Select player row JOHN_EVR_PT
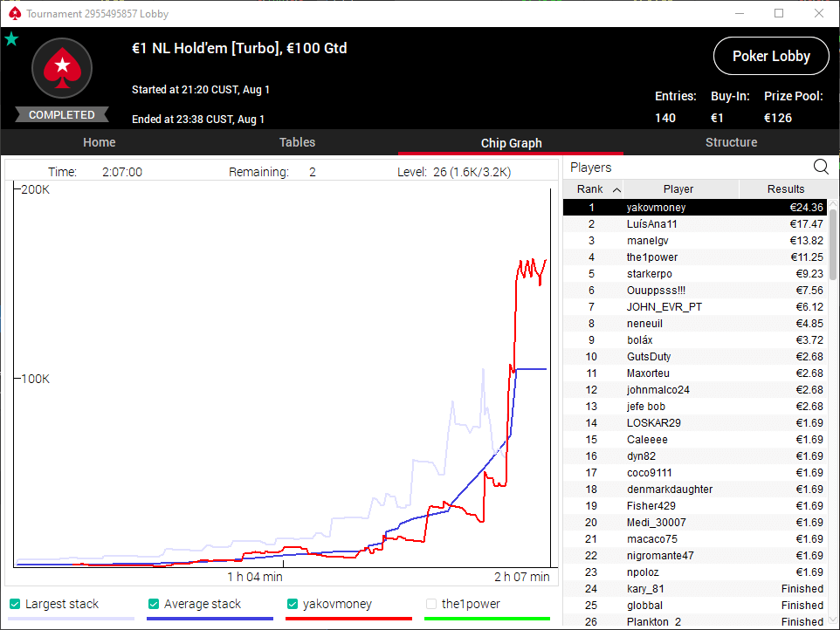This screenshot has height=630, width=840. pyautogui.click(x=695, y=306)
